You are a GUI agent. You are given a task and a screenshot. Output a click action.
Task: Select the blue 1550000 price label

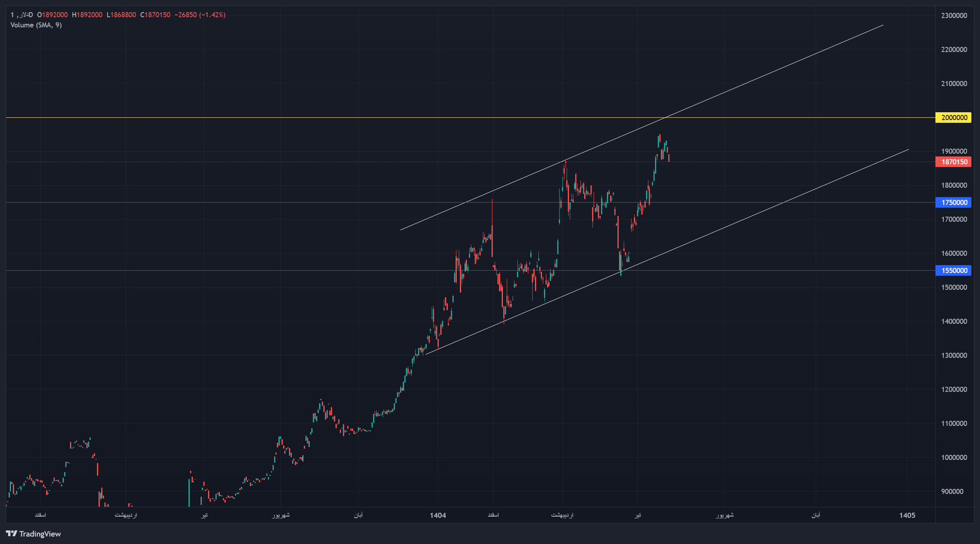click(x=953, y=271)
